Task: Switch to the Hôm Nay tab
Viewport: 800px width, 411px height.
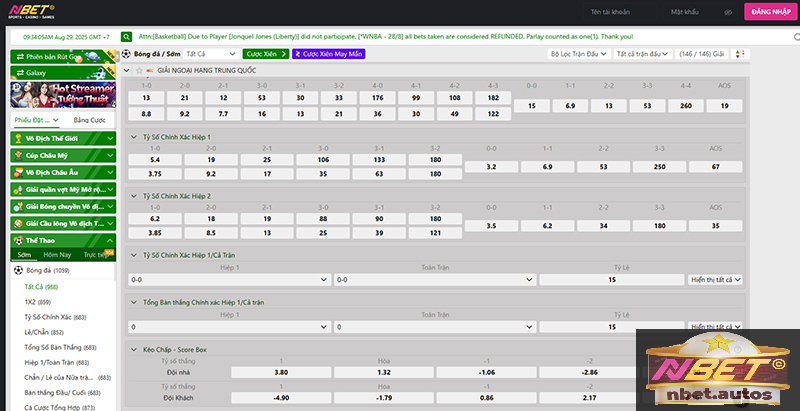Action: coord(57,255)
